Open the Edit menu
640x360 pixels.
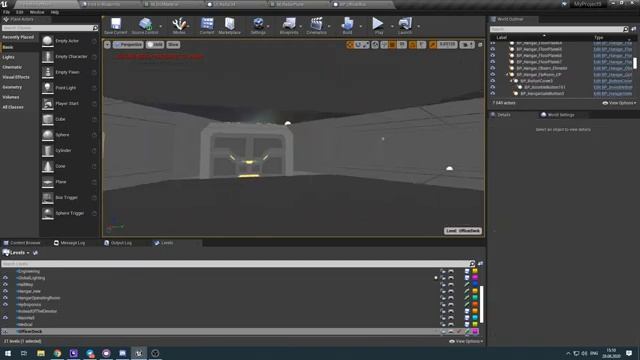pyautogui.click(x=19, y=12)
